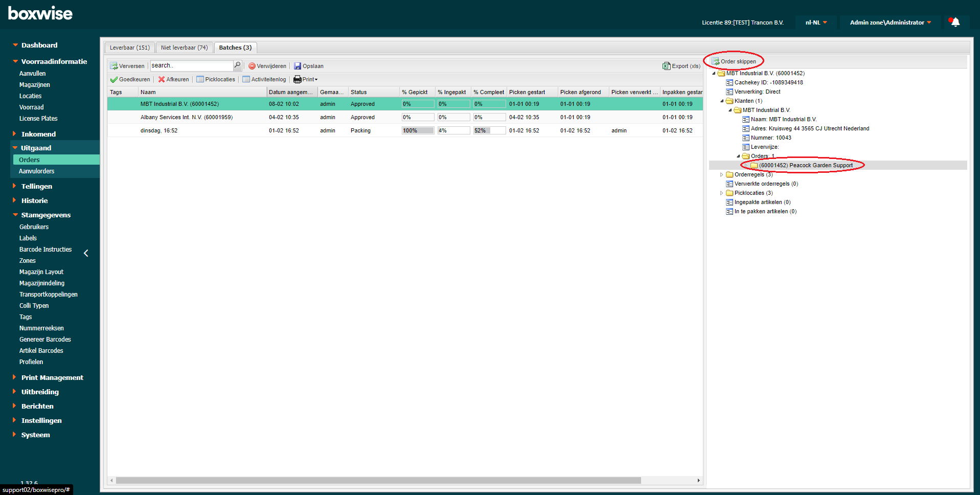Expand the Systeem menu section
This screenshot has height=495, width=980.
tap(14, 435)
